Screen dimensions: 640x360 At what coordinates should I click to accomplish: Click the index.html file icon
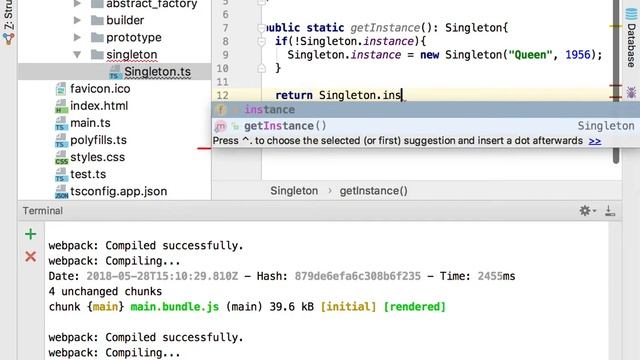pos(61,106)
